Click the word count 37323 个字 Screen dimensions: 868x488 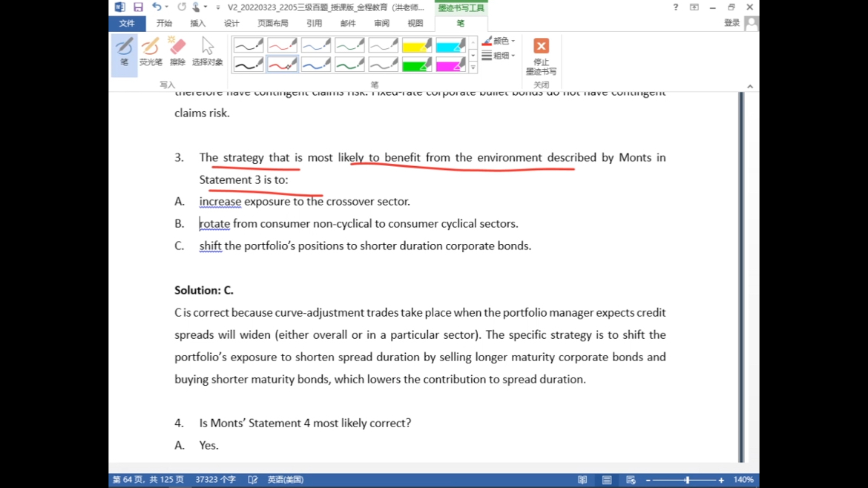click(x=215, y=480)
